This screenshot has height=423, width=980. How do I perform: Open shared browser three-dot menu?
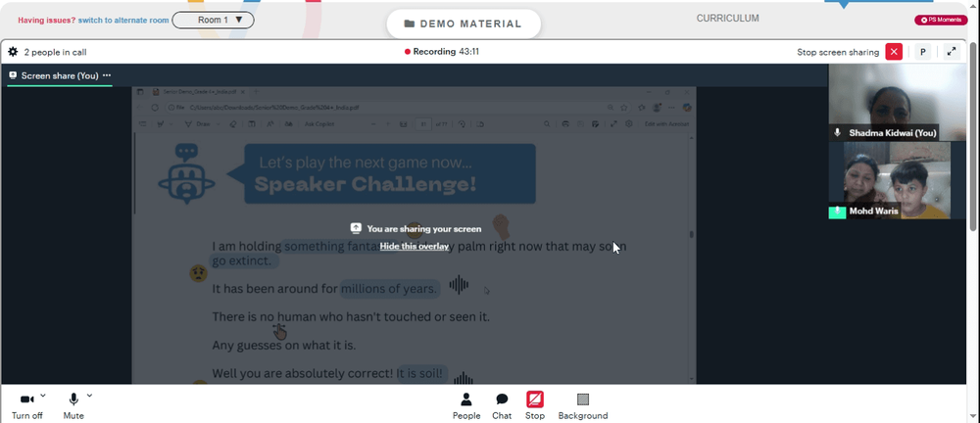point(672,108)
